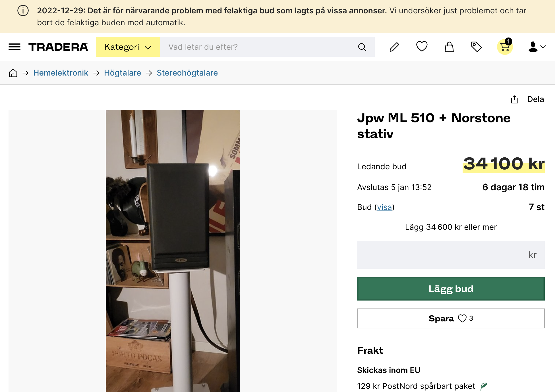This screenshot has height=392, width=555.
Task: Click the home breadcrumb icon
Action: pos(13,73)
